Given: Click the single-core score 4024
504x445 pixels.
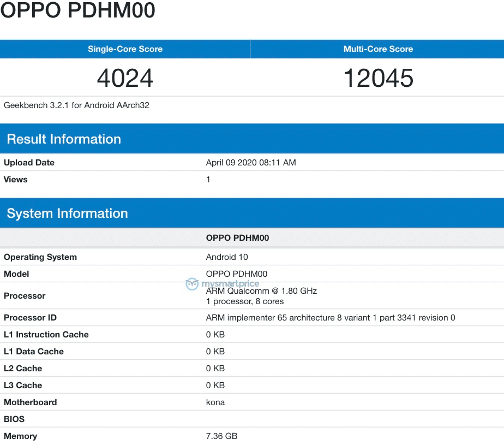Looking at the screenshot, I should coord(125,78).
